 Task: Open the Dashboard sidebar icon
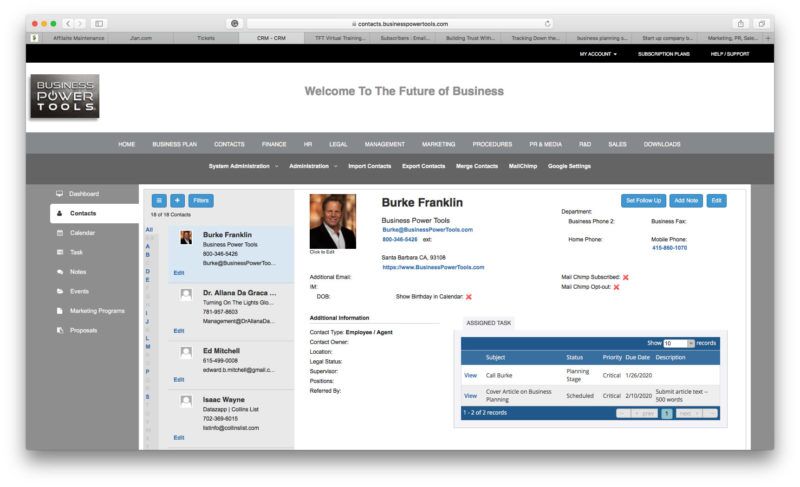60,193
